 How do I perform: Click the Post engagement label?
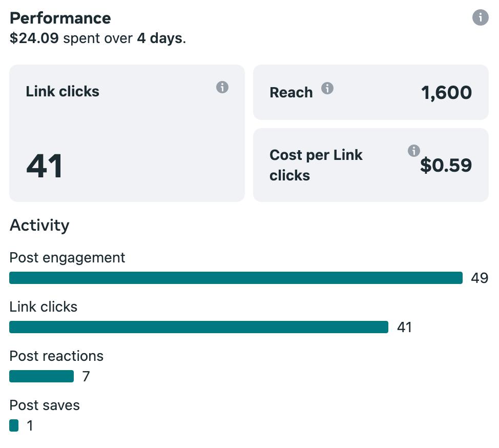[67, 257]
